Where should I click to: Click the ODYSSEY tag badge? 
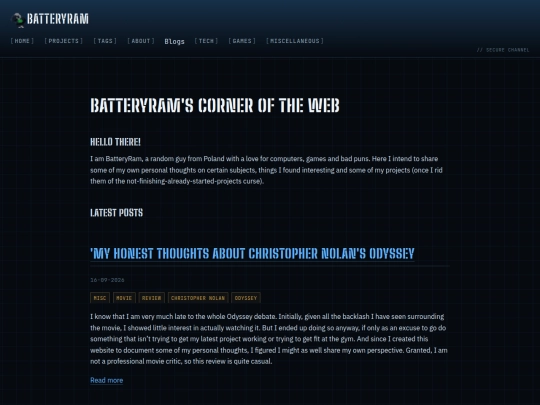point(246,298)
